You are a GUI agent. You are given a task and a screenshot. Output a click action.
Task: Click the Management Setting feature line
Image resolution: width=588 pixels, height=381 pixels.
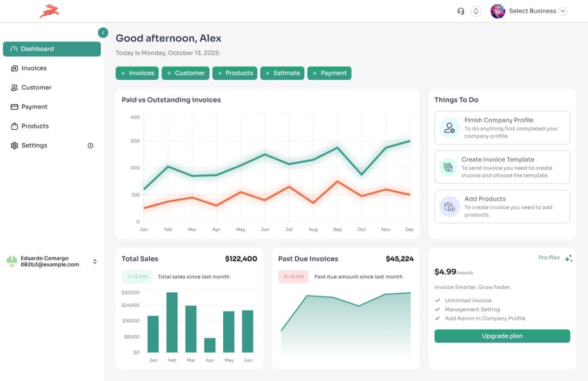(x=472, y=309)
